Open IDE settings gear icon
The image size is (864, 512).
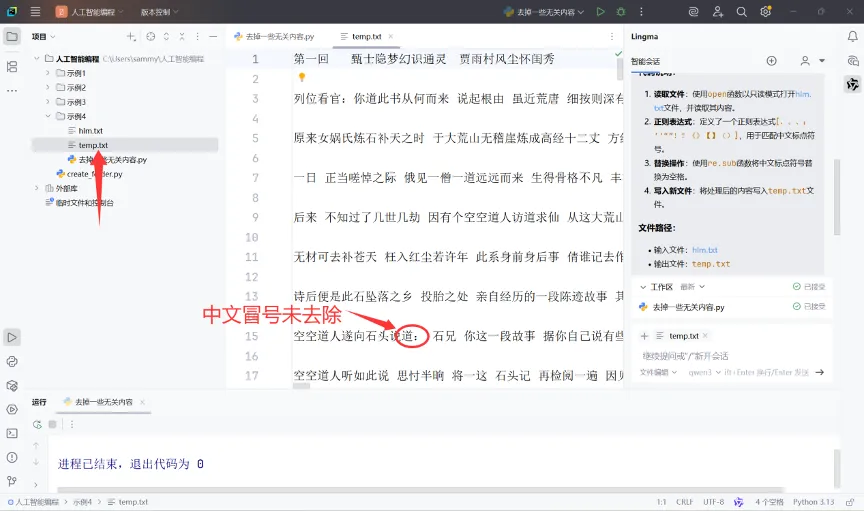[765, 12]
